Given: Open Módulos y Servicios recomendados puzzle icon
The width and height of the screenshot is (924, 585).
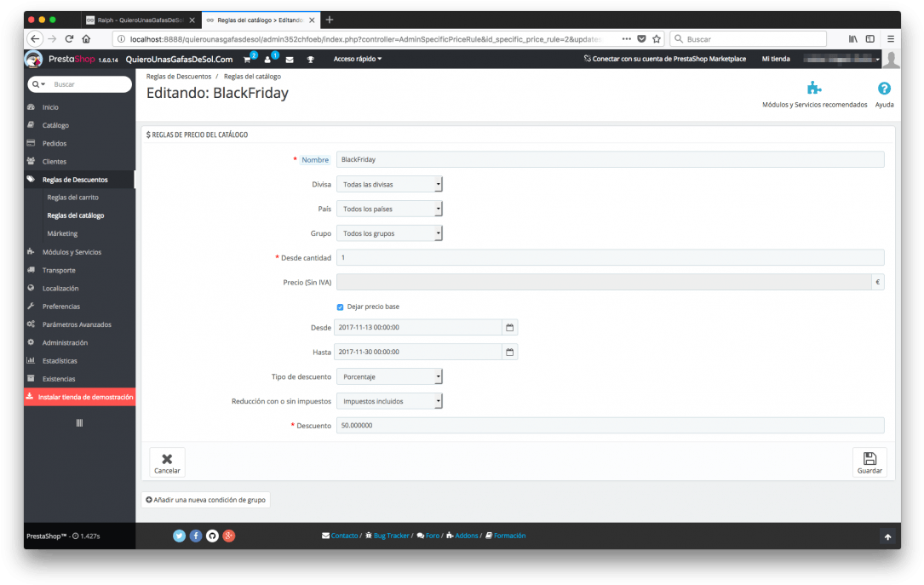Looking at the screenshot, I should pos(814,89).
